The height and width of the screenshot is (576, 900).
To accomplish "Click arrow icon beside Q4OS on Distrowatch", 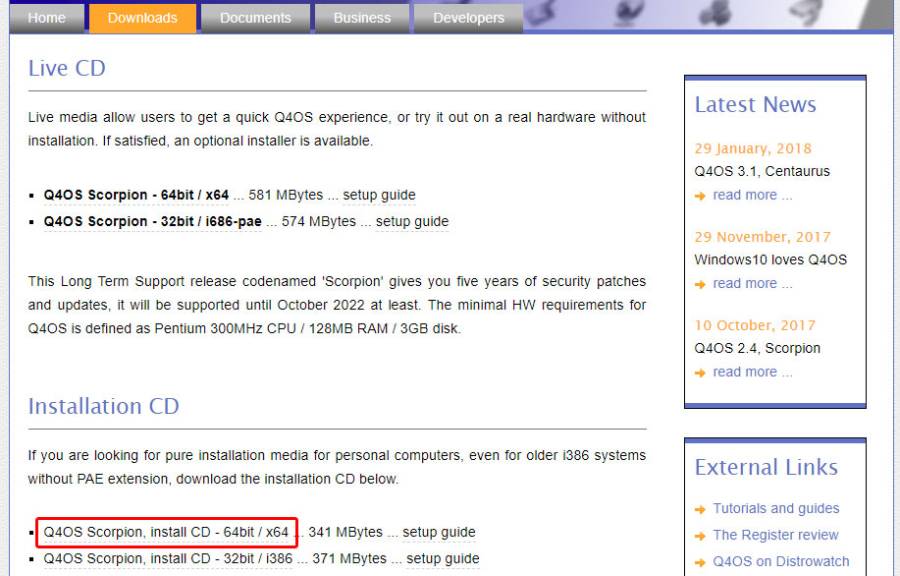I will [700, 562].
